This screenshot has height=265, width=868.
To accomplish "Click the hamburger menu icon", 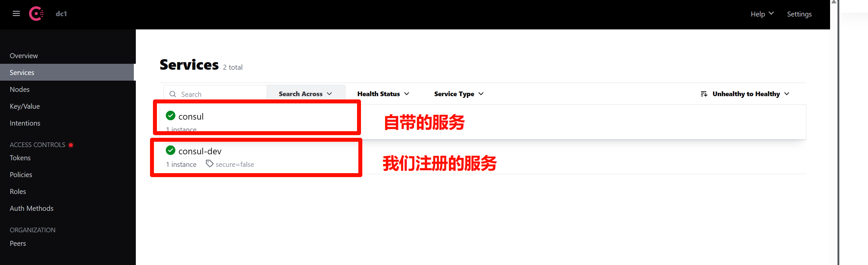I will [16, 14].
